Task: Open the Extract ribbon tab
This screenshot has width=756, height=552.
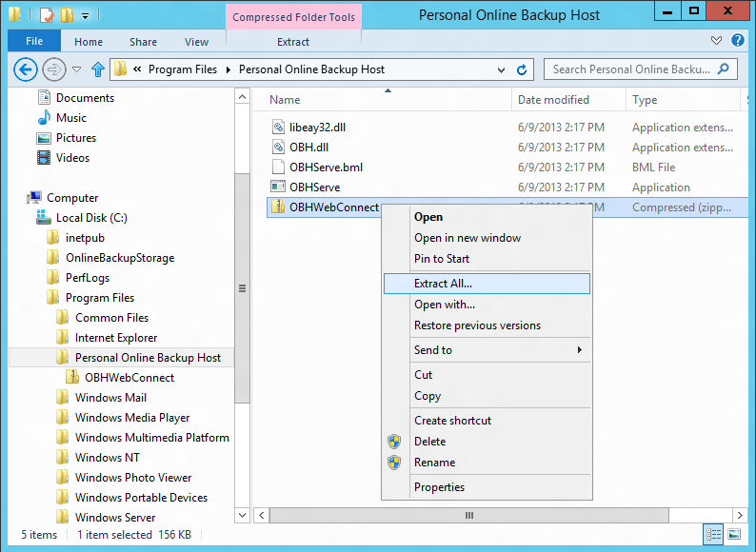Action: coord(293,42)
